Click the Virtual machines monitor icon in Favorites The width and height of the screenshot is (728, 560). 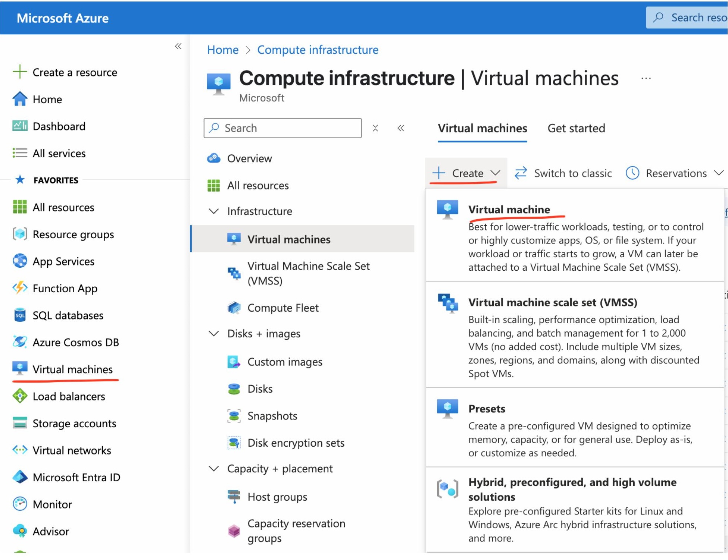(x=20, y=369)
